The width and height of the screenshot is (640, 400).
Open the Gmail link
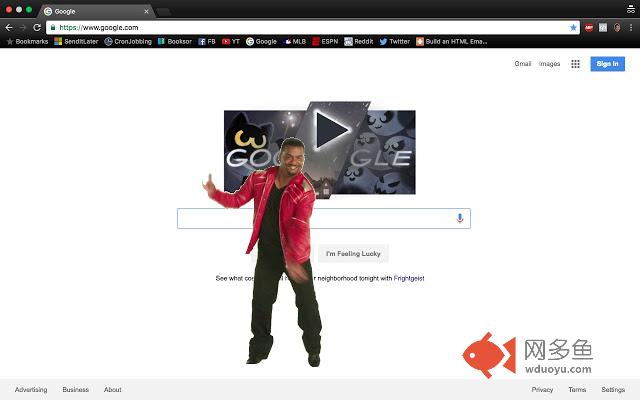(x=523, y=64)
